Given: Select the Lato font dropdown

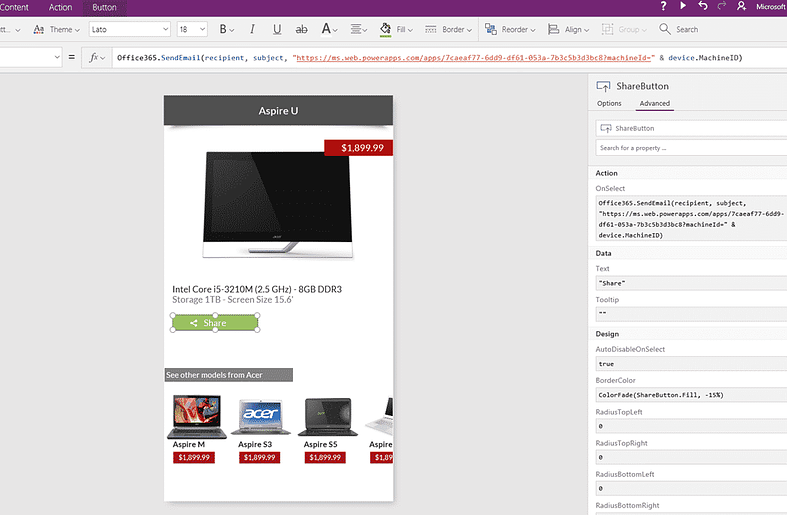Looking at the screenshot, I should [x=130, y=29].
